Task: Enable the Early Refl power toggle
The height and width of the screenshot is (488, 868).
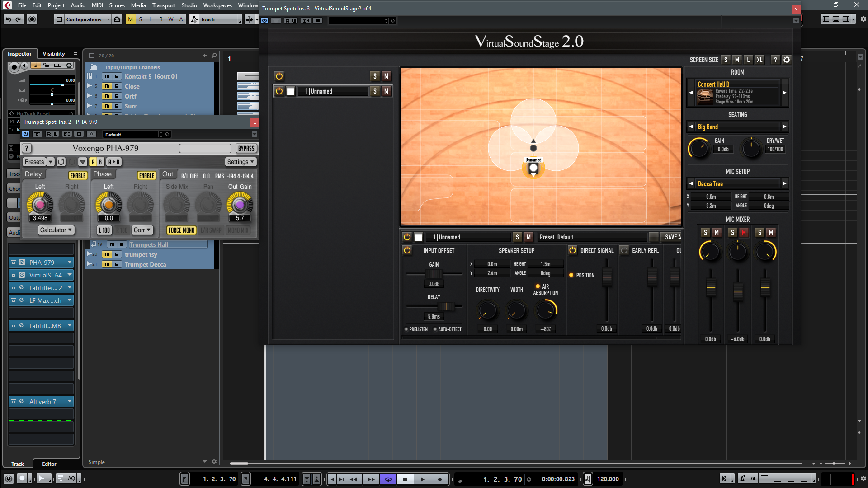Action: 624,250
